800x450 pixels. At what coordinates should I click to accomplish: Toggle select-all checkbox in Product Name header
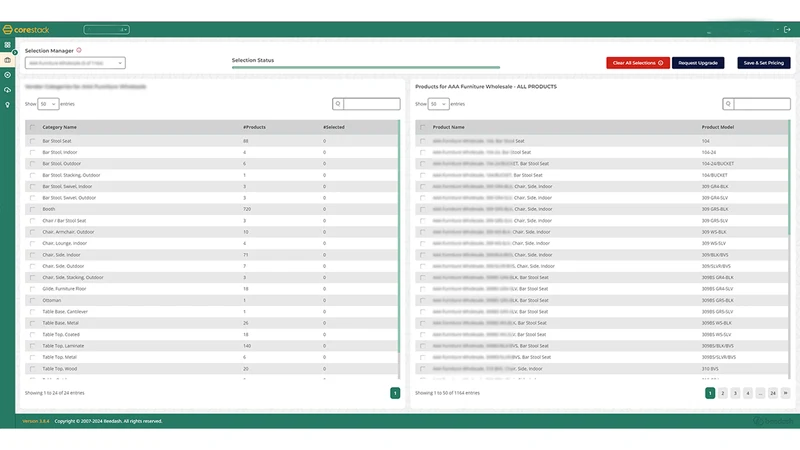click(x=422, y=127)
